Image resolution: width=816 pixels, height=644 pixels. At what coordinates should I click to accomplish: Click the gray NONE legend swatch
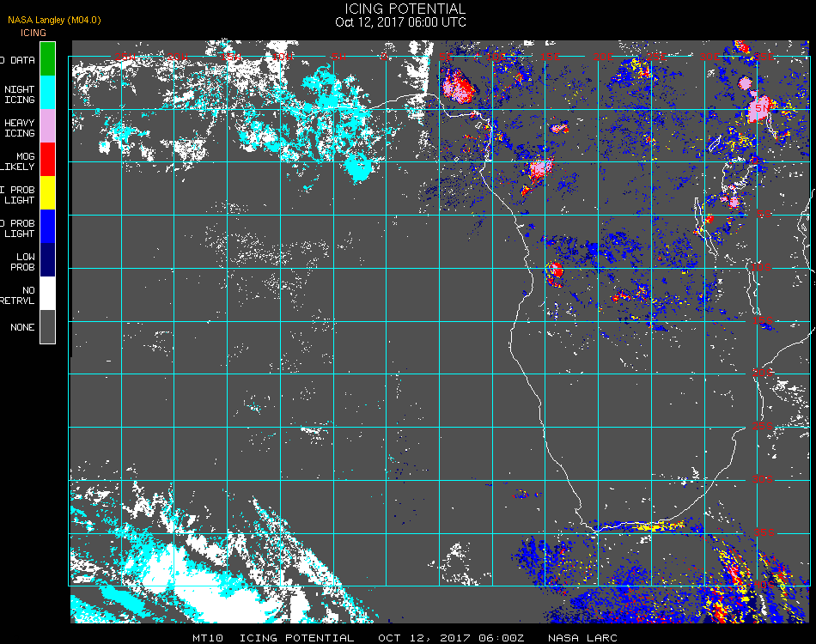pos(47,326)
